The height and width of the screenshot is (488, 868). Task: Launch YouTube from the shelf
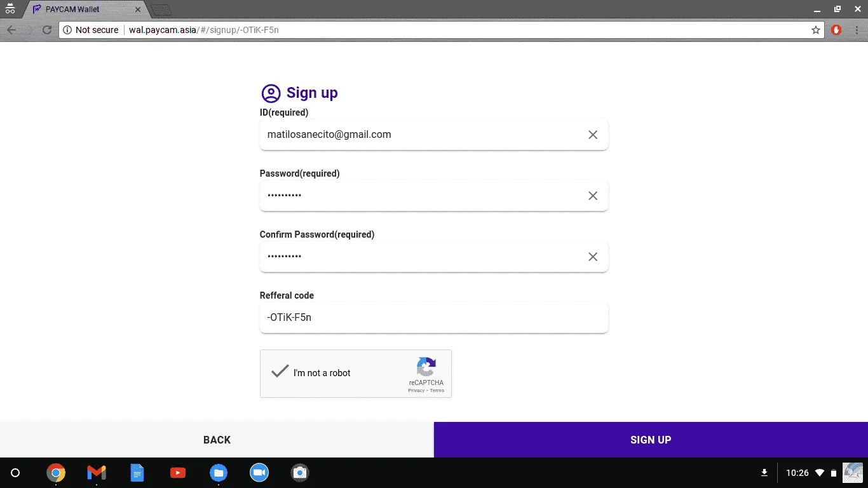click(x=178, y=473)
